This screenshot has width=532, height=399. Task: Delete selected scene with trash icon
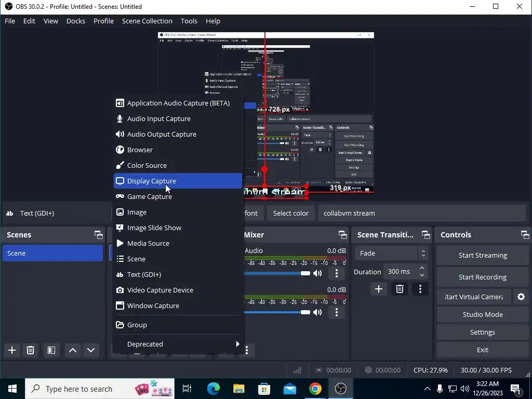pyautogui.click(x=30, y=350)
